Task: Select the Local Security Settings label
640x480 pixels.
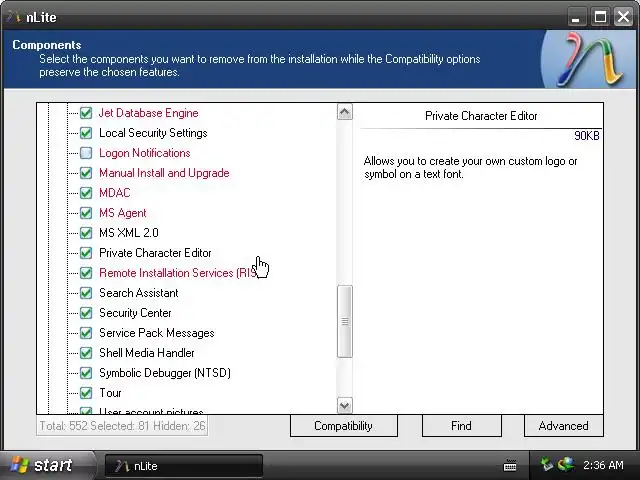Action: (x=153, y=133)
